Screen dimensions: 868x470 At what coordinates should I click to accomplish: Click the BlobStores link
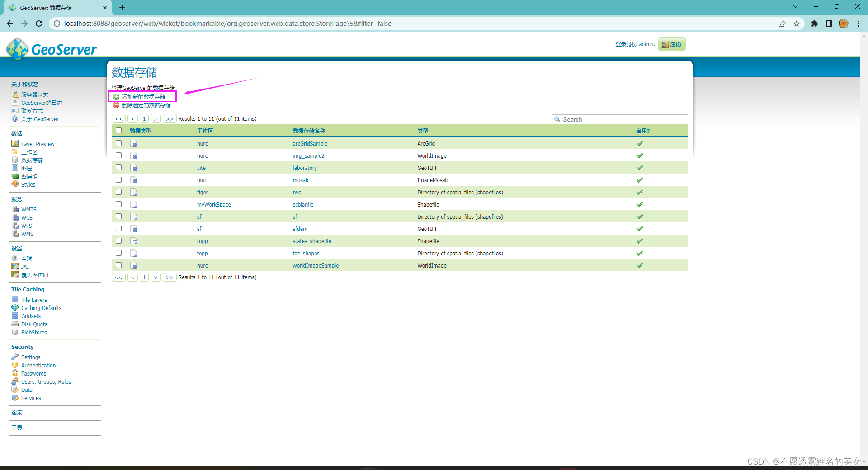[x=34, y=333]
